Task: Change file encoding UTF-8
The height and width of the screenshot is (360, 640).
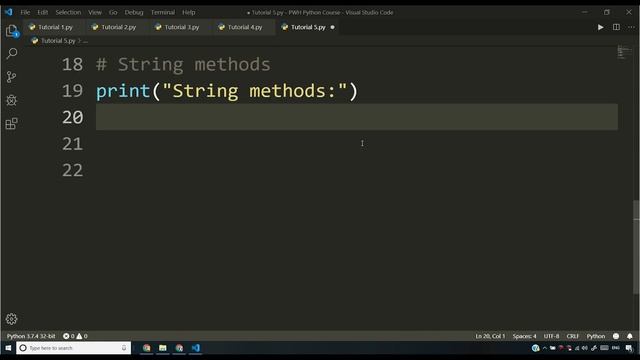Action: pos(551,336)
